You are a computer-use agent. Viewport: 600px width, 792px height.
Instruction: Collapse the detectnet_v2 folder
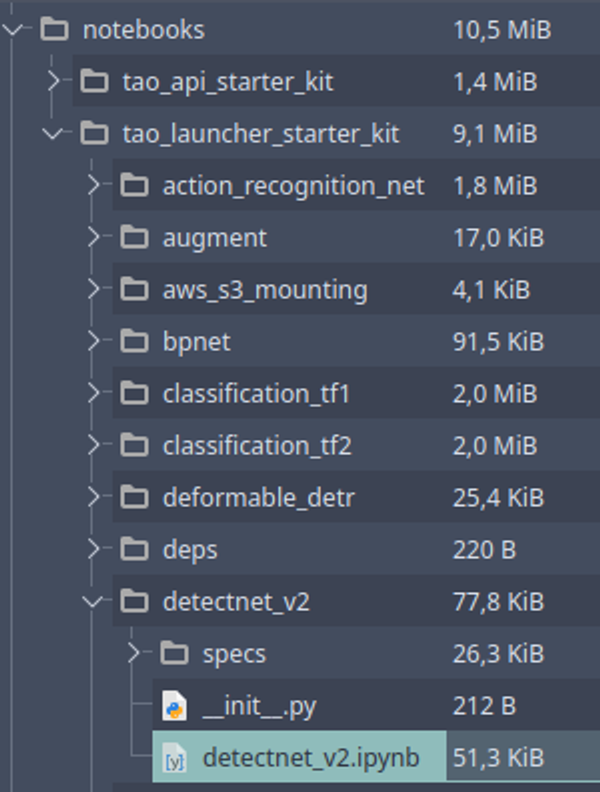point(93,602)
